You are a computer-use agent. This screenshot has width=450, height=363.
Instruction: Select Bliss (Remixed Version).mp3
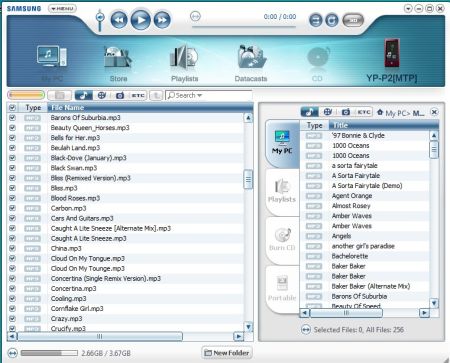[91, 178]
